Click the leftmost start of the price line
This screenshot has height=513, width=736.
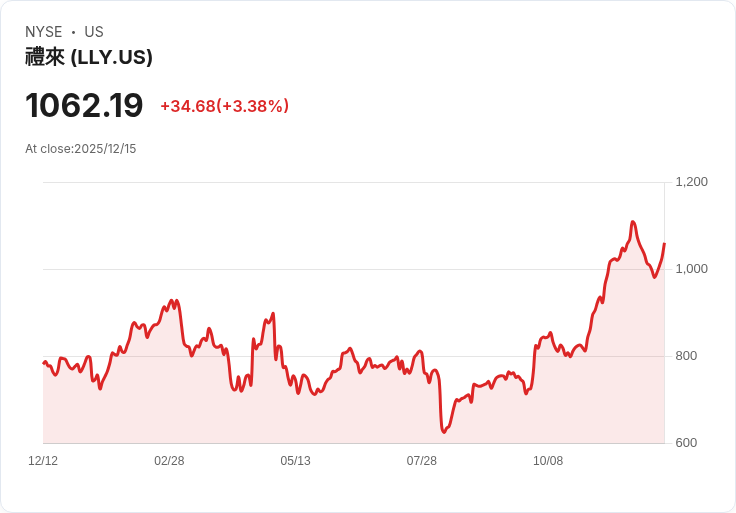pos(43,362)
